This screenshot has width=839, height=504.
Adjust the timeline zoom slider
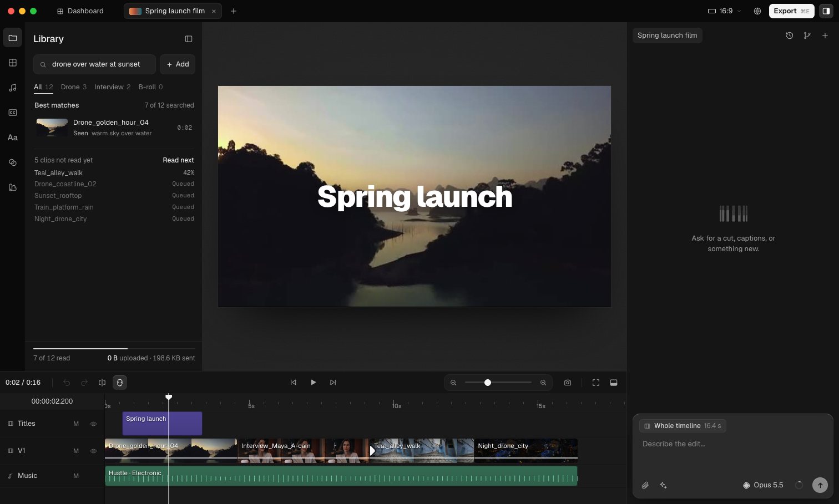[x=498, y=383]
